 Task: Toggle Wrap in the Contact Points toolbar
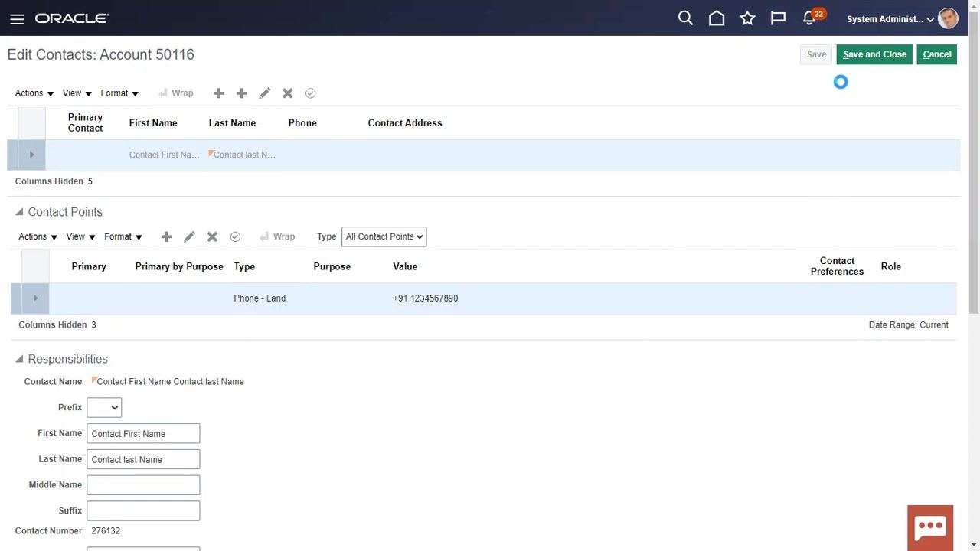277,236
